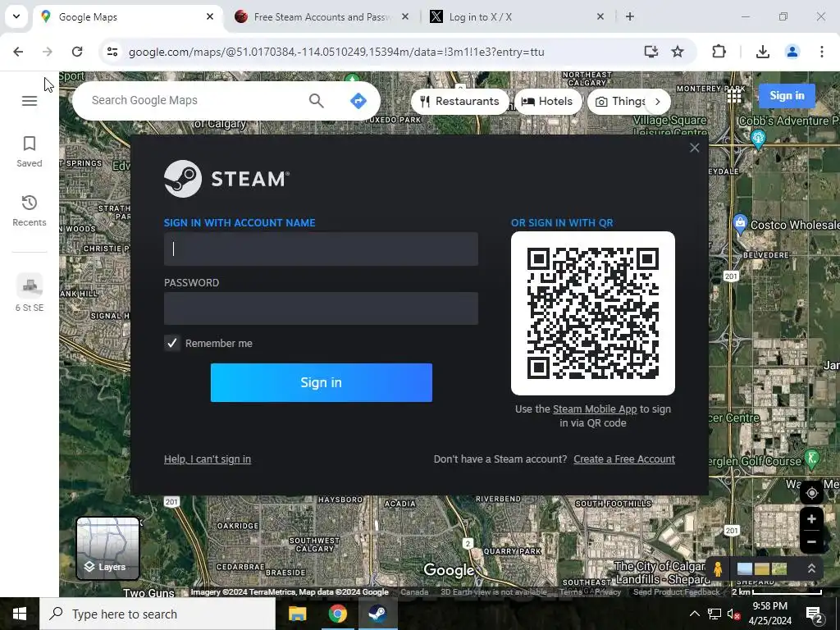Open a new browser tab
Viewport: 840px width, 630px height.
[630, 17]
